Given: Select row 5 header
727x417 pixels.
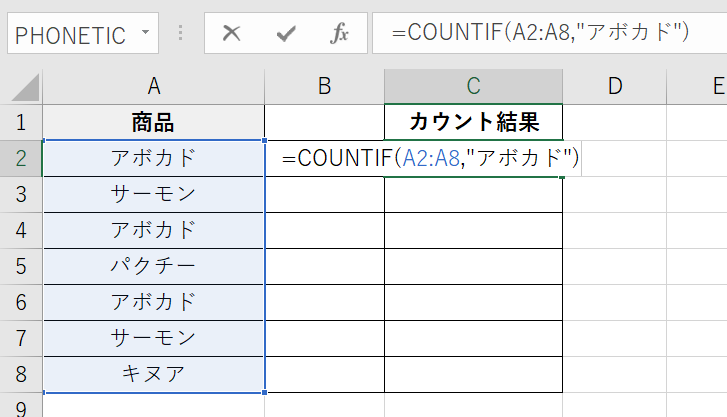Looking at the screenshot, I should (21, 267).
